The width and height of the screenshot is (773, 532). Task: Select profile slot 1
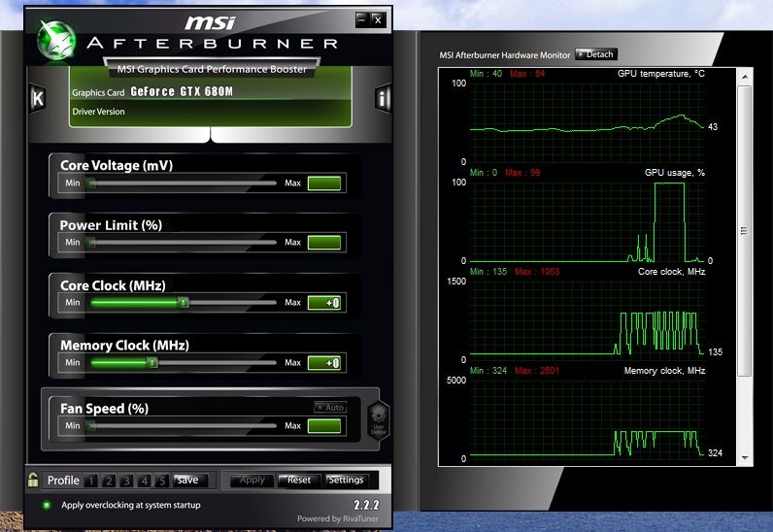click(90, 481)
